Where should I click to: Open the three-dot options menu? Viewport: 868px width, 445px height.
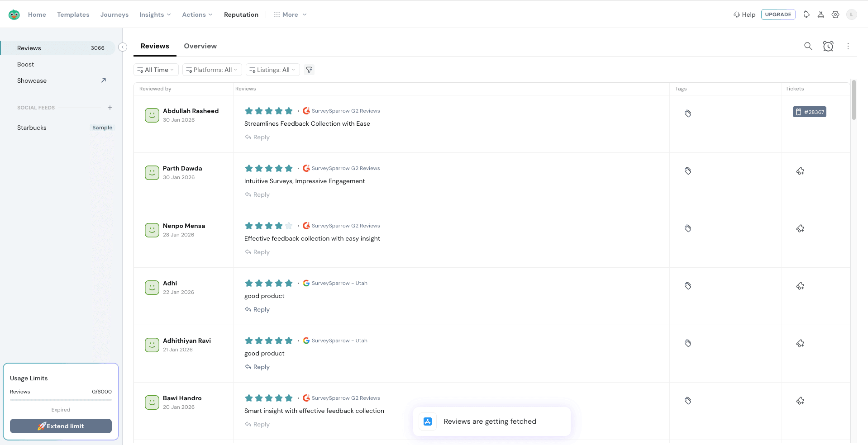[x=848, y=46]
